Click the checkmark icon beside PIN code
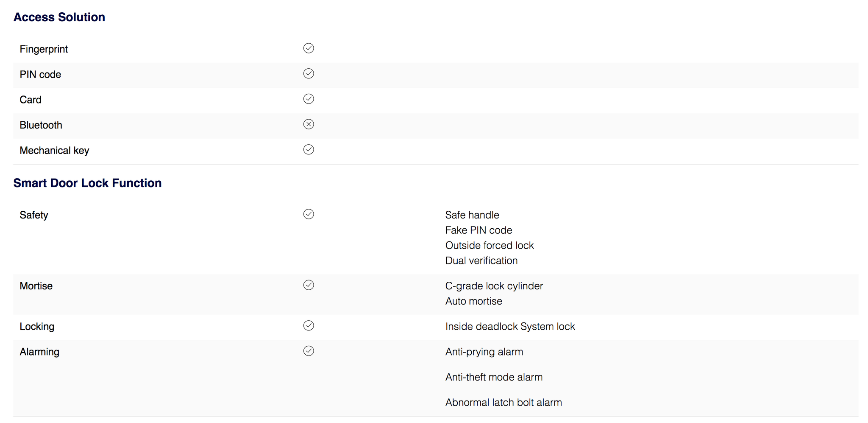Screen dimensions: 868x423 309,74
